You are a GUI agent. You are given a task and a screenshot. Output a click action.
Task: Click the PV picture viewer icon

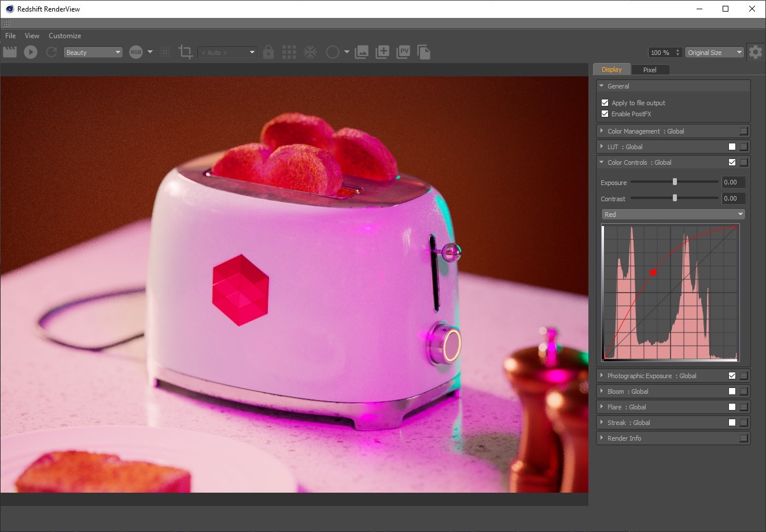(x=403, y=52)
